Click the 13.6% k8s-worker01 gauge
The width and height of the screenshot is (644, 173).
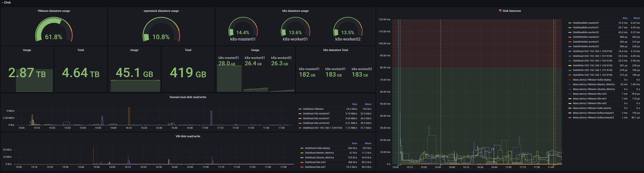click(295, 27)
